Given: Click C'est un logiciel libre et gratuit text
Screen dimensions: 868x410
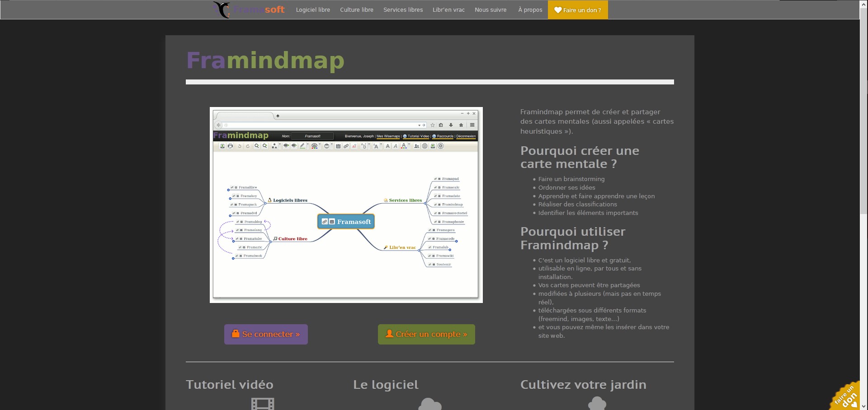Looking at the screenshot, I should pyautogui.click(x=585, y=260).
